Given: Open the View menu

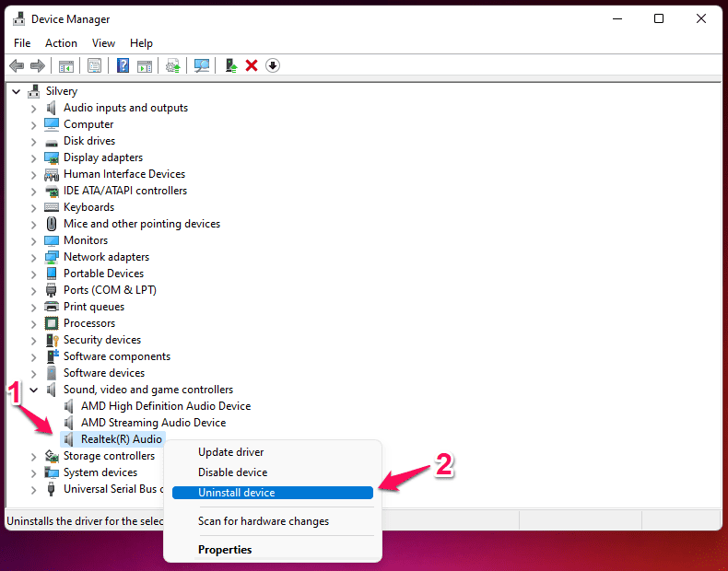Looking at the screenshot, I should coord(103,43).
